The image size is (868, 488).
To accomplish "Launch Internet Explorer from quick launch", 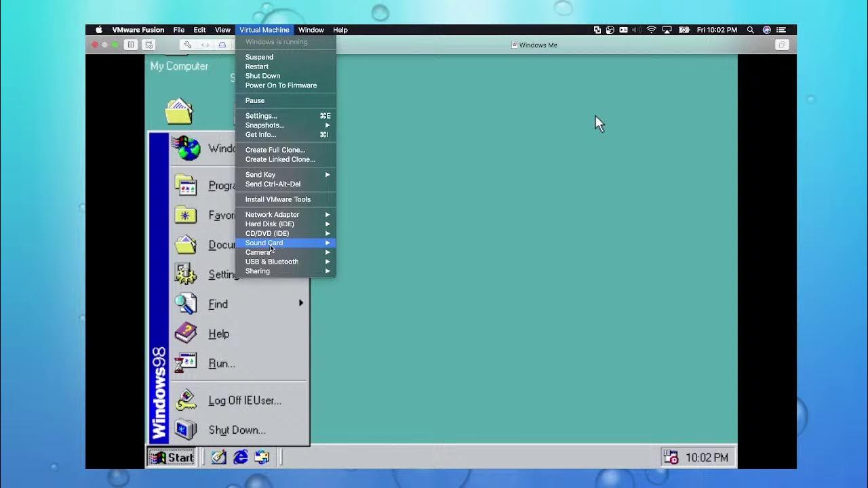I will (x=240, y=457).
